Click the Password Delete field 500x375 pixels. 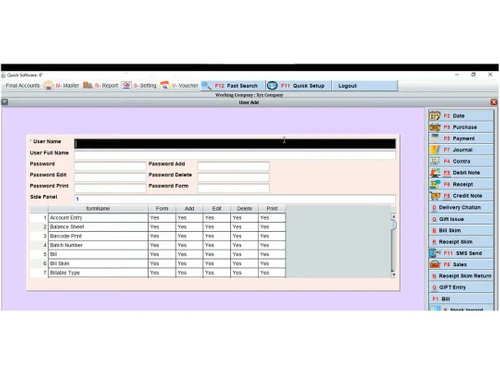[x=233, y=177]
